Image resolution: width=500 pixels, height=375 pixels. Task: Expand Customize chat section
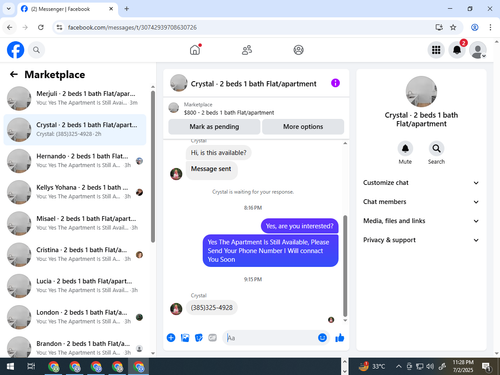click(421, 183)
